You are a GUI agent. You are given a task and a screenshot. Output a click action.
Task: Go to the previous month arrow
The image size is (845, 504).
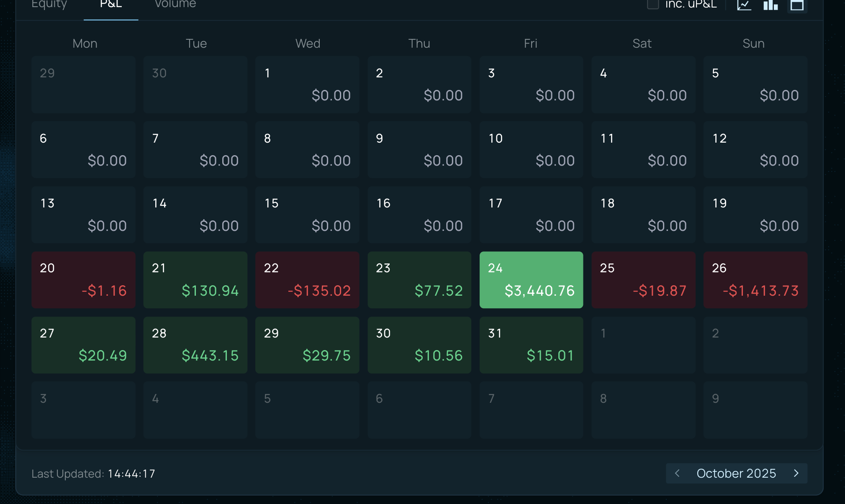pos(677,473)
